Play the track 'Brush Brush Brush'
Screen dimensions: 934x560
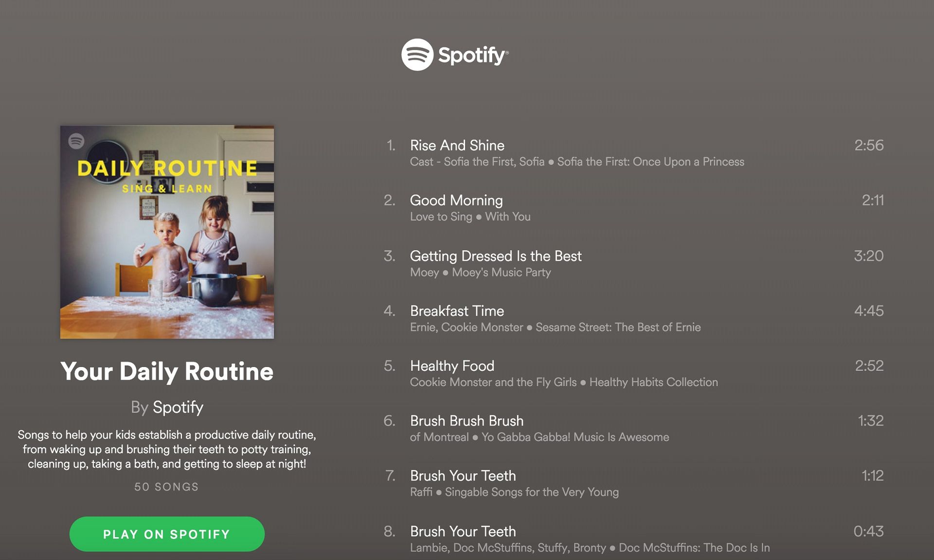click(467, 421)
